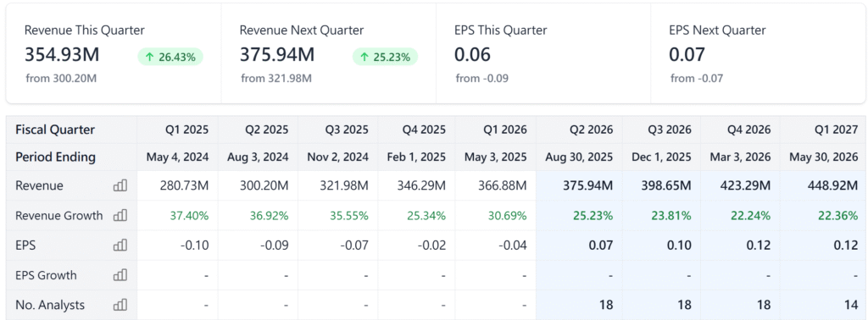Select the 448.92M revenue estimate cell

(x=832, y=185)
